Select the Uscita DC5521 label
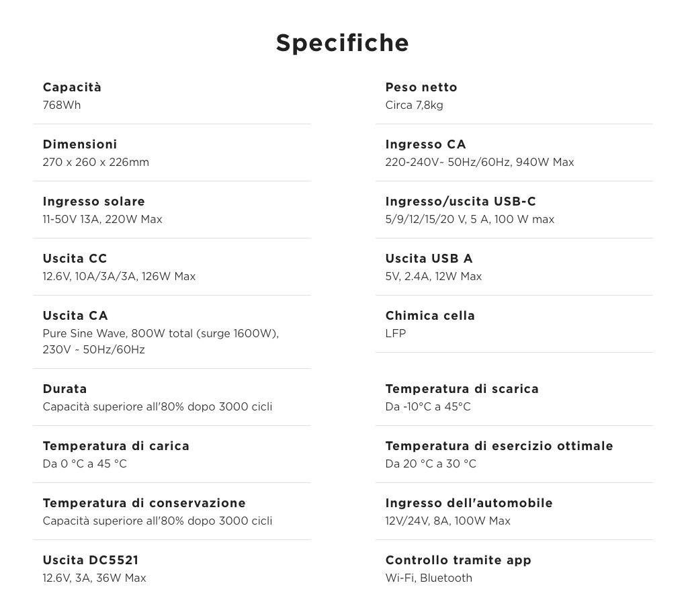This screenshot has width=686, height=616. pos(91,560)
